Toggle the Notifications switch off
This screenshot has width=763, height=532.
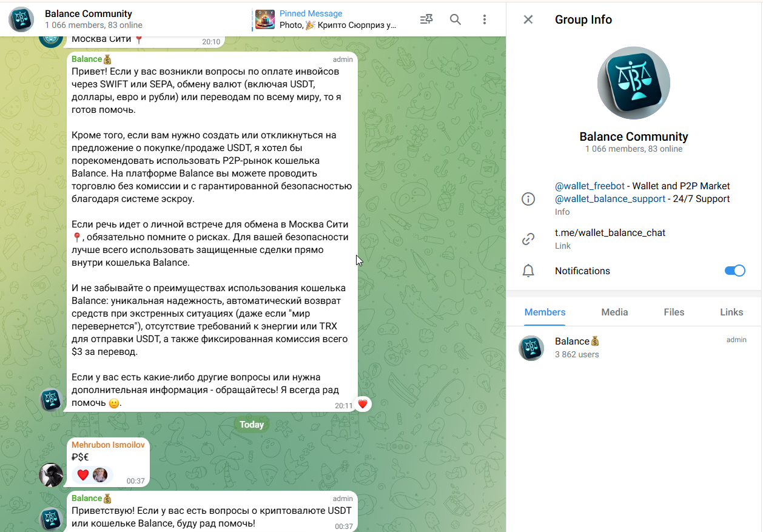click(734, 271)
